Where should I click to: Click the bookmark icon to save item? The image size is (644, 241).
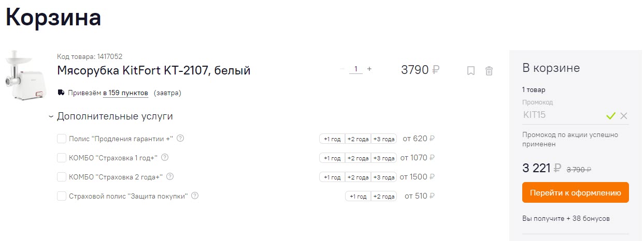(470, 71)
